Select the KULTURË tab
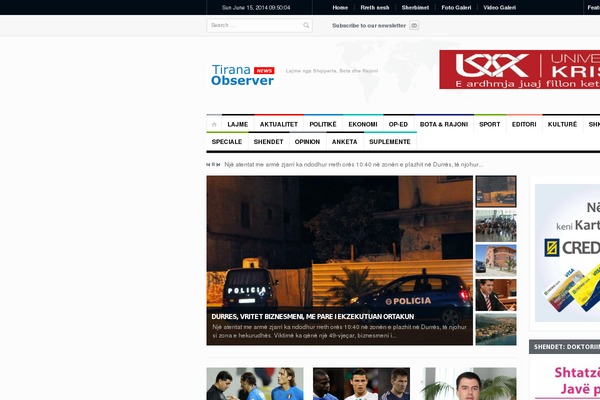Image resolution: width=600 pixels, height=400 pixels. click(562, 124)
